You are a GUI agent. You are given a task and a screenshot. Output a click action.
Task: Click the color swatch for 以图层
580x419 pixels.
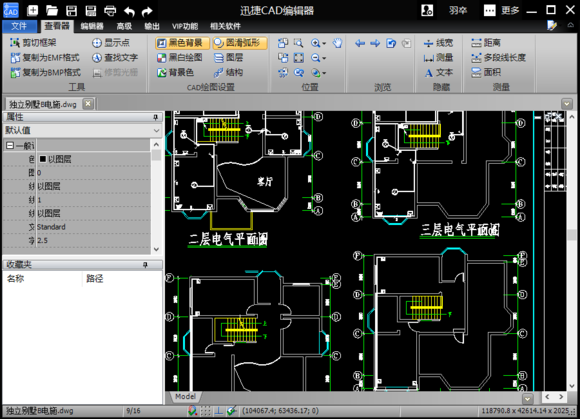(43, 159)
